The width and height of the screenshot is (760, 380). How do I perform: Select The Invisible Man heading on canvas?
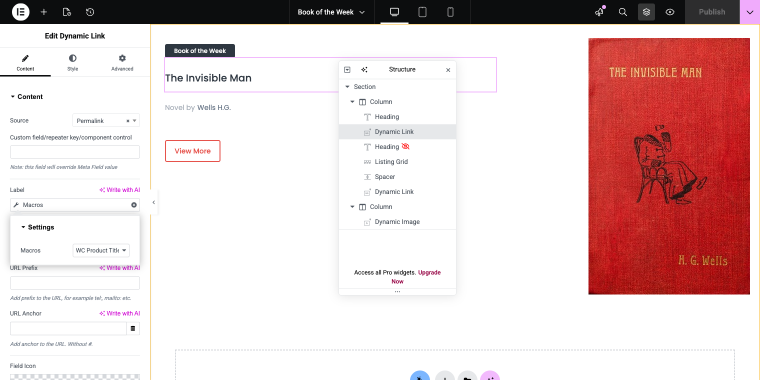[208, 78]
